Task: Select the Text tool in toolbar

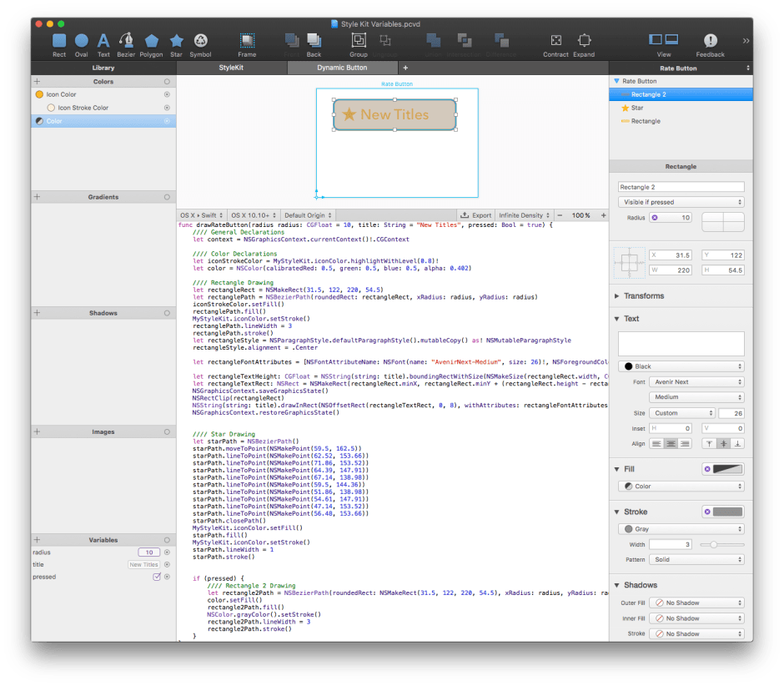Action: pos(103,39)
